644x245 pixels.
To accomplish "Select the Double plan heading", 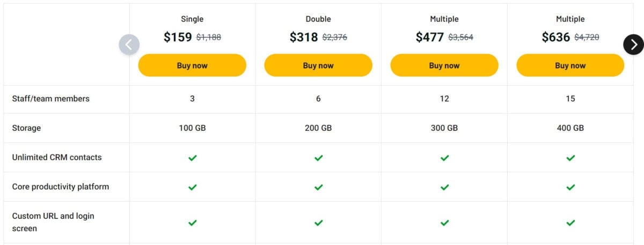I will (x=318, y=19).
